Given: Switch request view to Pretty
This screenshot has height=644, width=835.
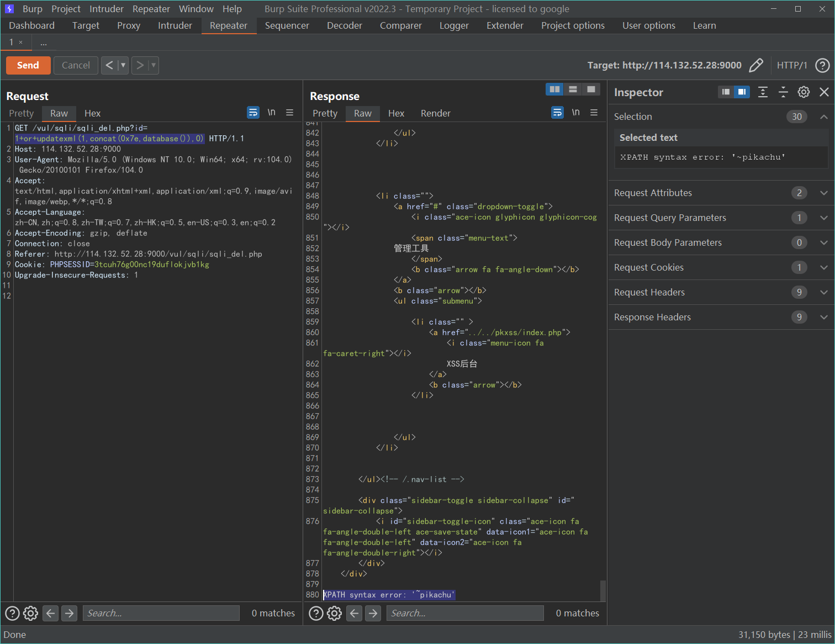Looking at the screenshot, I should (x=22, y=113).
